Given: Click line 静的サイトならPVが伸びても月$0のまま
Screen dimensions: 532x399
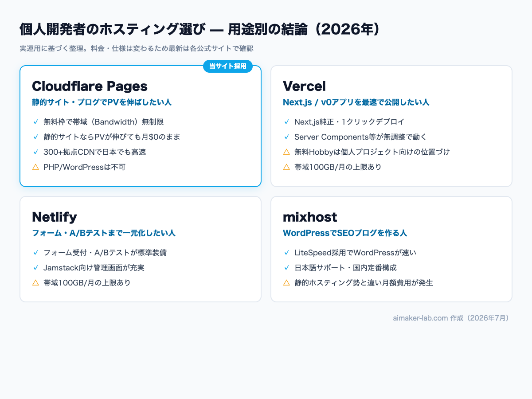Looking at the screenshot, I should [x=112, y=137].
